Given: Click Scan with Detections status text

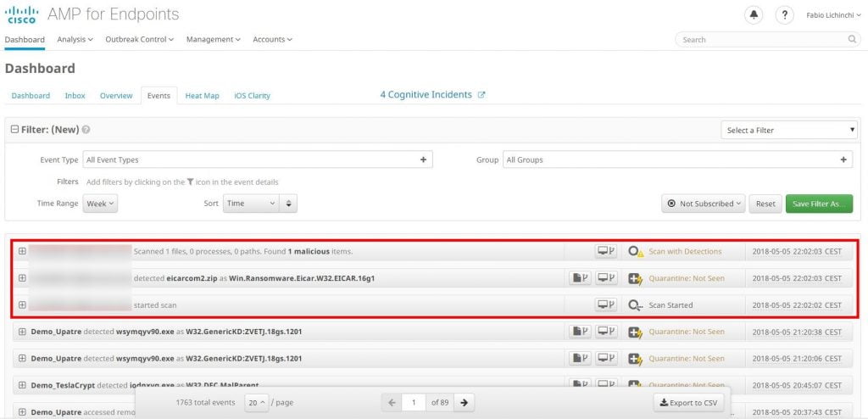Looking at the screenshot, I should tap(685, 252).
